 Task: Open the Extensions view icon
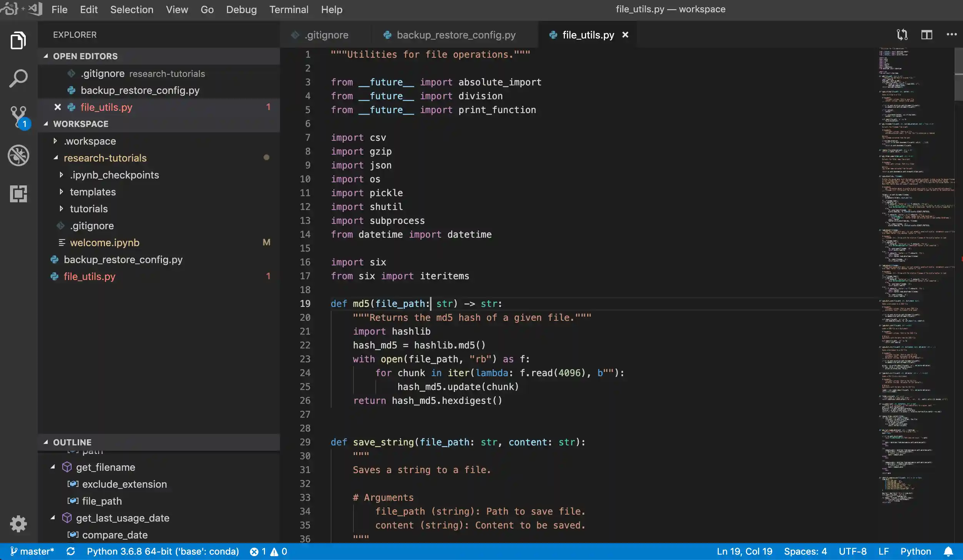click(18, 193)
